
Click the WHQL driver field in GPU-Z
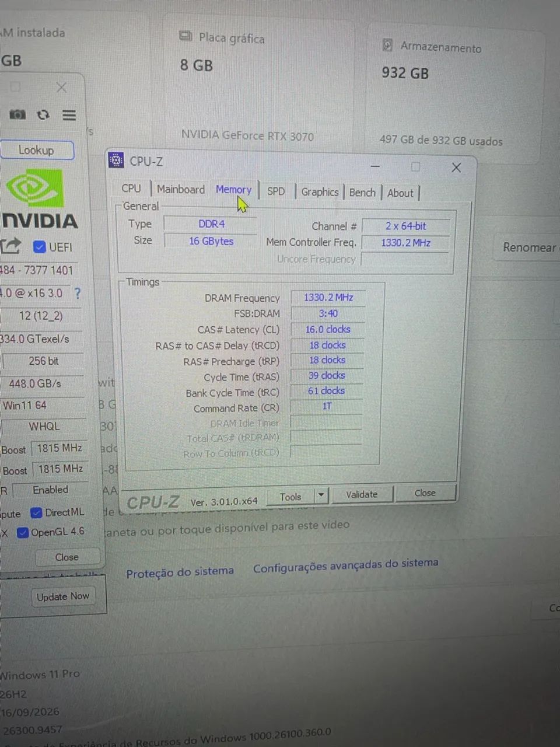44,427
